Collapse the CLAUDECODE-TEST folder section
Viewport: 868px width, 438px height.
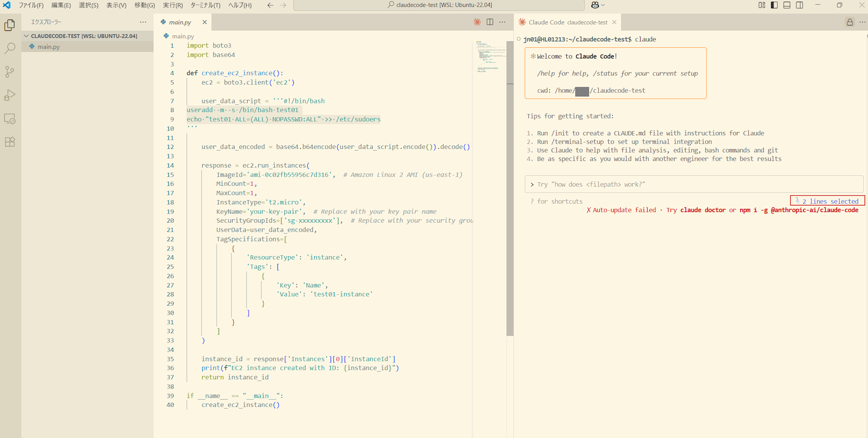point(87,36)
